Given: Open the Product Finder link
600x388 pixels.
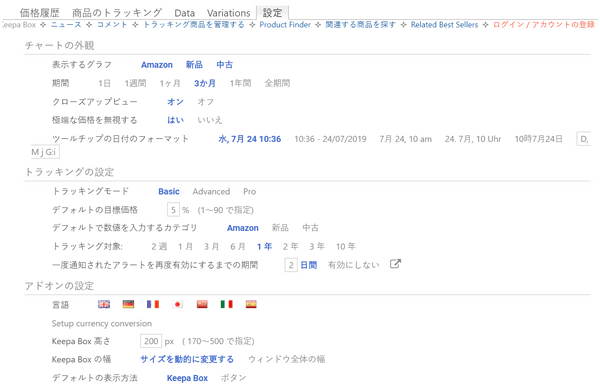Looking at the screenshot, I should [285, 24].
